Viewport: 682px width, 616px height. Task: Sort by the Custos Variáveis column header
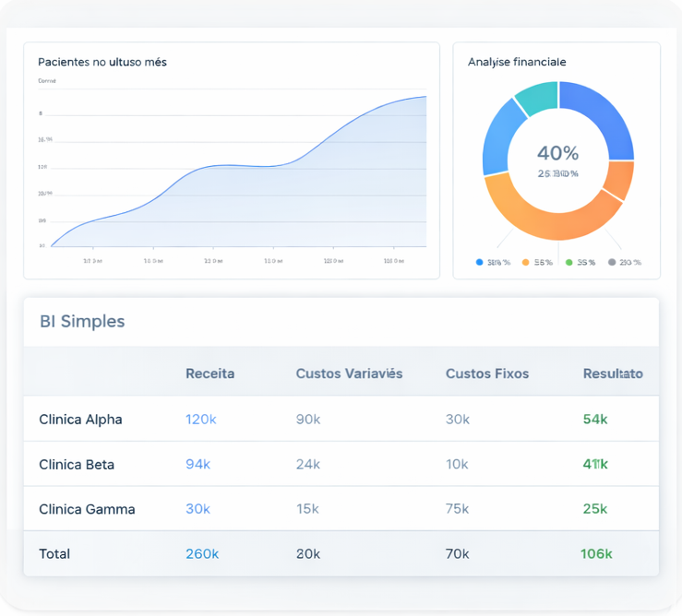click(x=349, y=373)
